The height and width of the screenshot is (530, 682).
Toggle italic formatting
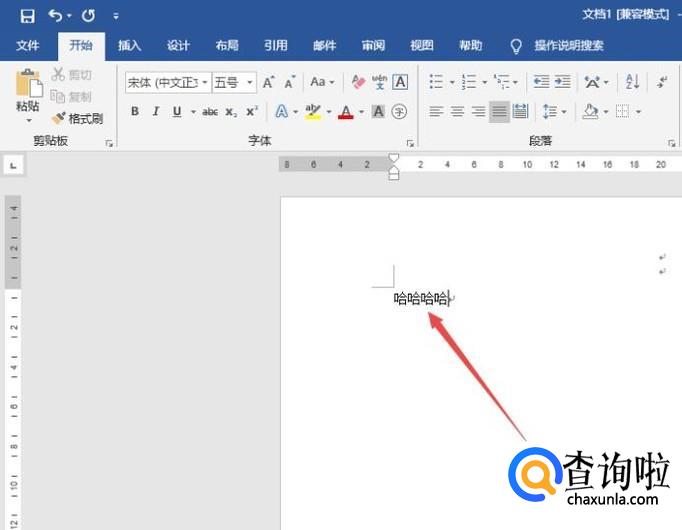click(x=156, y=112)
